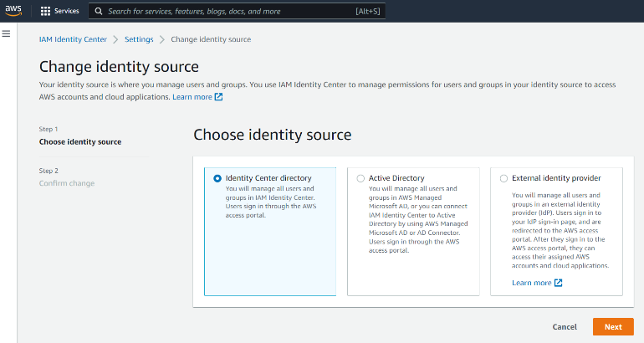Image resolution: width=644 pixels, height=343 pixels.
Task: Open the hamburger side navigation menu
Action: 6,33
